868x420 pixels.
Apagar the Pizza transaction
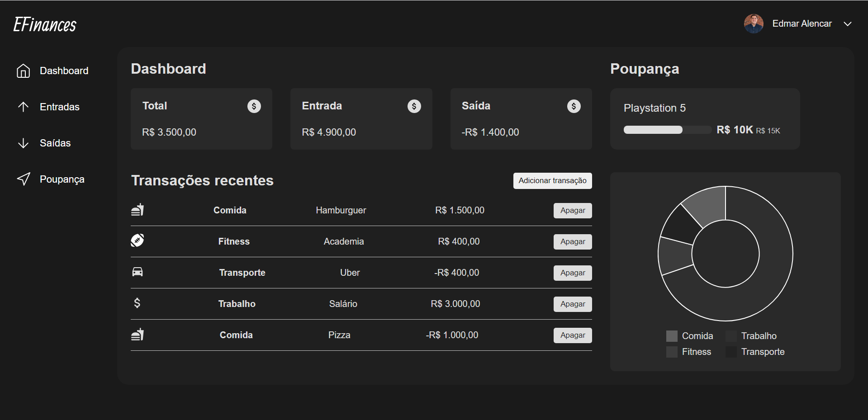tap(572, 335)
